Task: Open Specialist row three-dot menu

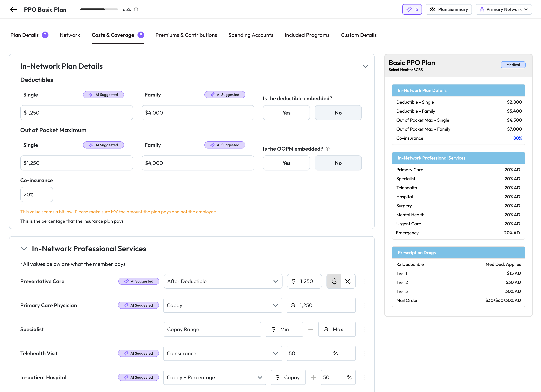Action: tap(364, 329)
